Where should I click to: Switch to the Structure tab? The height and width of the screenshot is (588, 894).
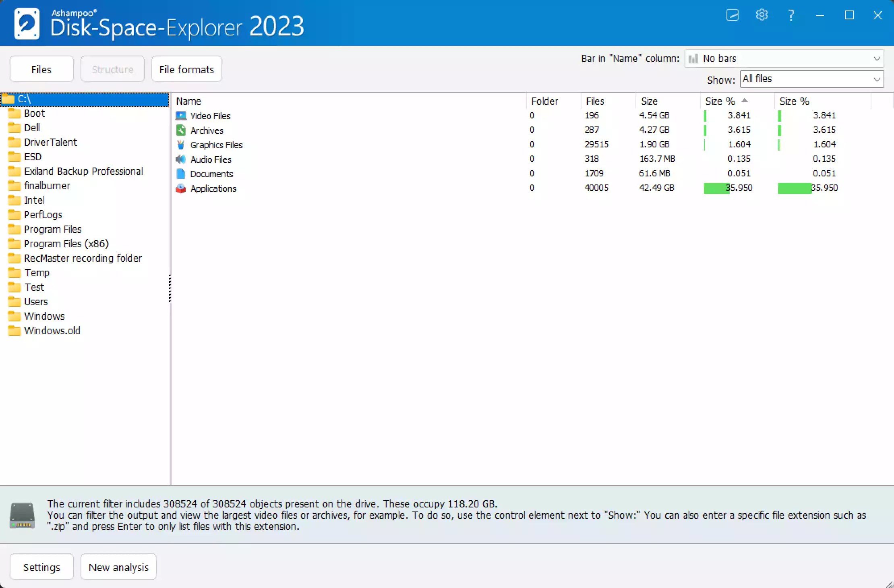point(112,69)
